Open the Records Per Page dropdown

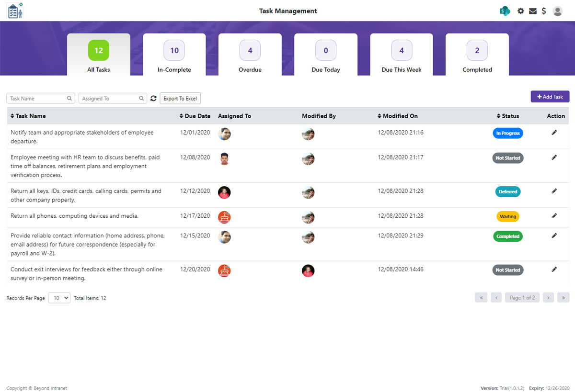tap(59, 297)
